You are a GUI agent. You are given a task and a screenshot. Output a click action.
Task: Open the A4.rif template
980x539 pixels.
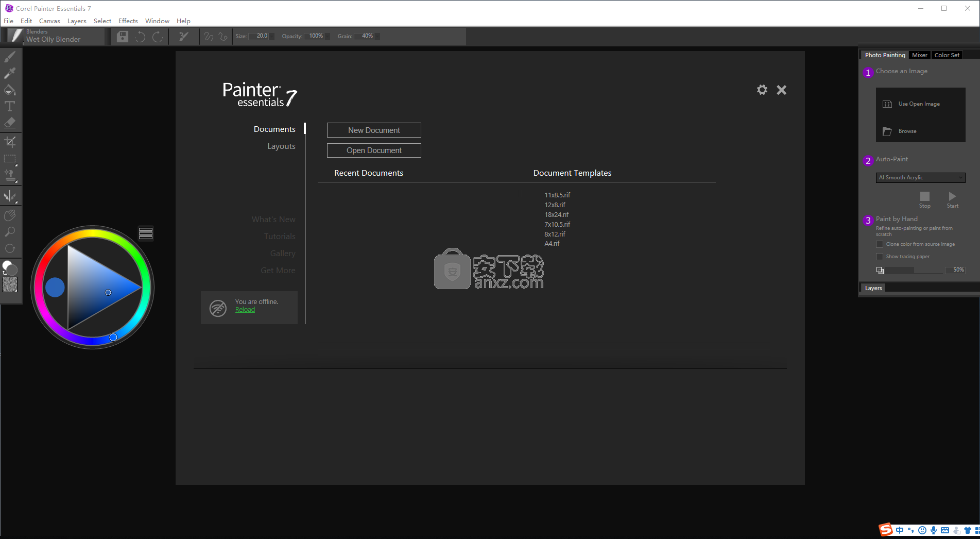(x=552, y=244)
